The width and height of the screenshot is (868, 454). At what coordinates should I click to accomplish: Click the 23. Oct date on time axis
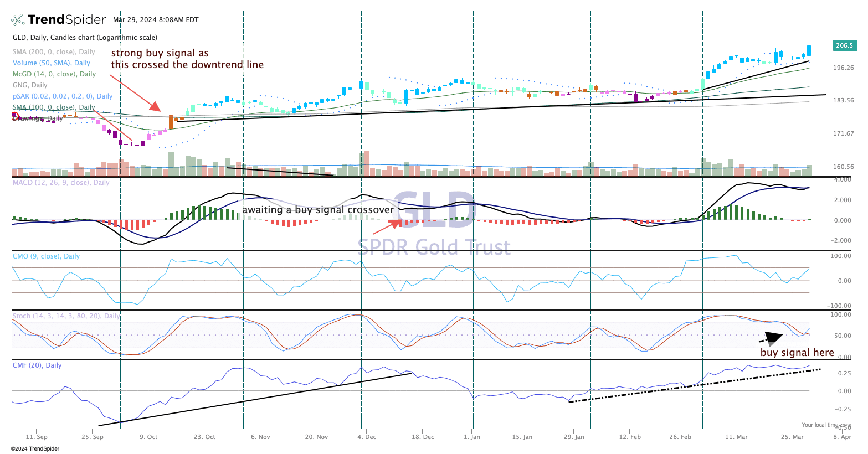[x=204, y=437]
